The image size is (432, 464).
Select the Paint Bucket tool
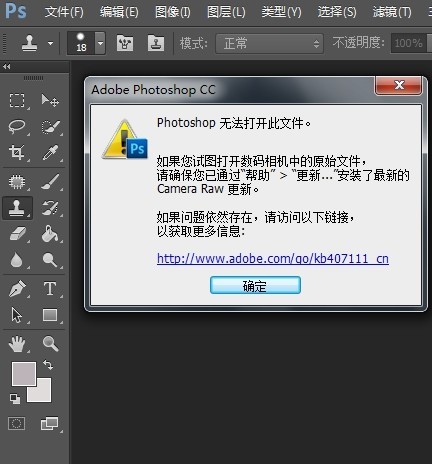(x=50, y=234)
